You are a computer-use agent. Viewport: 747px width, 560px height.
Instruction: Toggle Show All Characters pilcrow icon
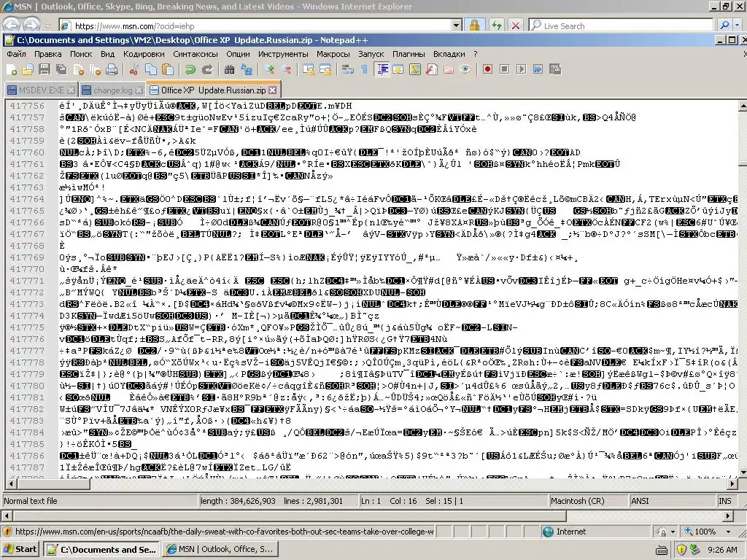(365, 69)
